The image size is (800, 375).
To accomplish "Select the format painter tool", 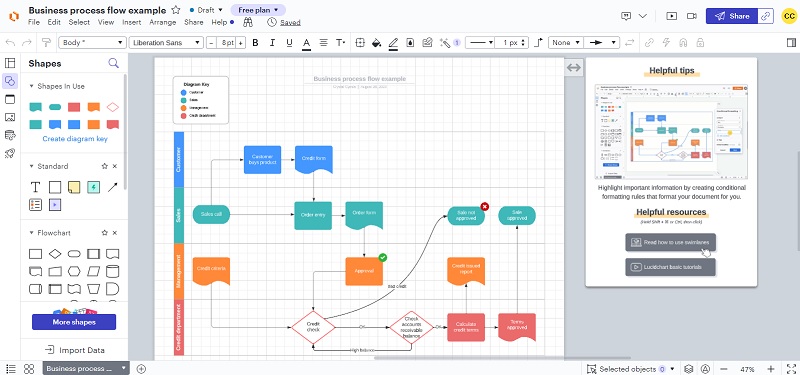I will click(46, 43).
